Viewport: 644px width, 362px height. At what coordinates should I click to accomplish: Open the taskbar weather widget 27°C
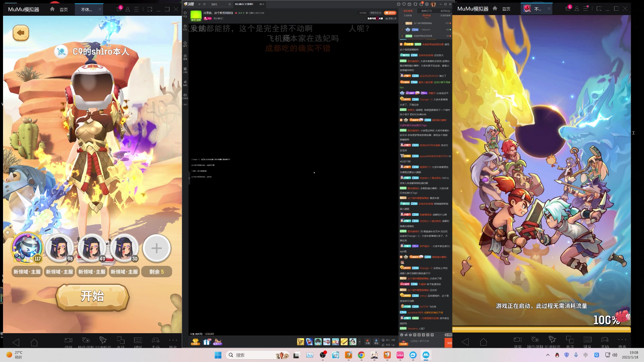pos(14,355)
